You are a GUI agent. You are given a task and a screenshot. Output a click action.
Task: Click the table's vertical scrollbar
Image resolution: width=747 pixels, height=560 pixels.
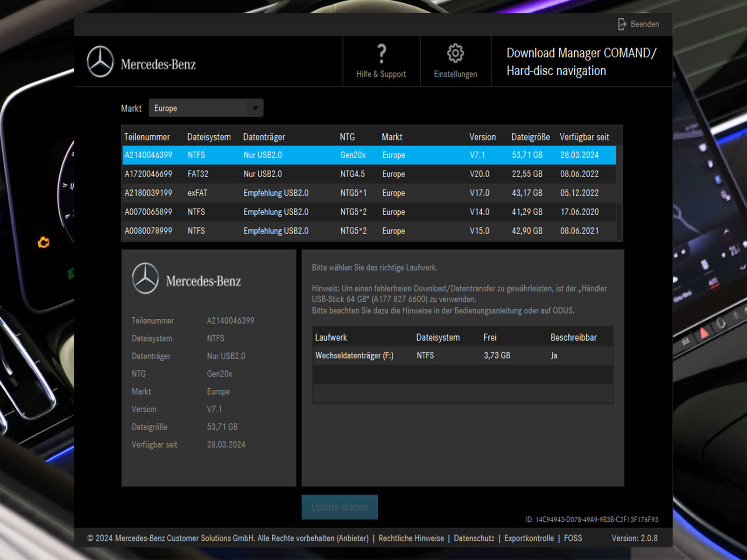point(620,219)
